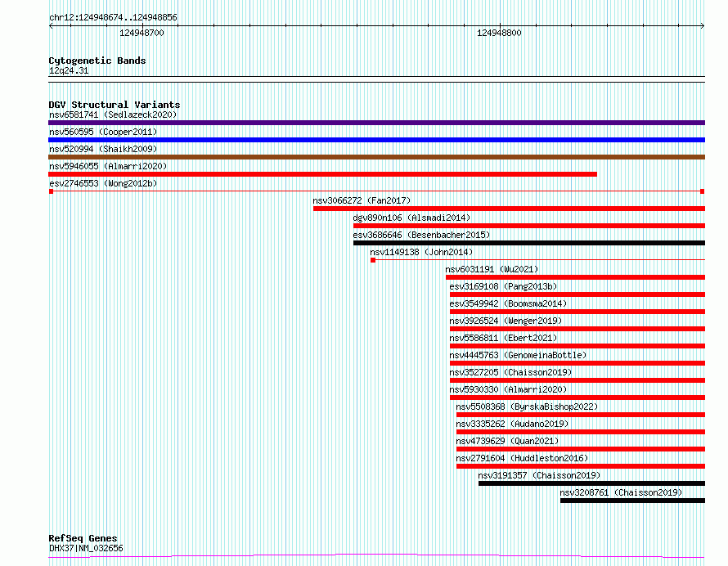
Task: Select nsv5586811 (Ebert2021) variant label
Action: [503, 338]
